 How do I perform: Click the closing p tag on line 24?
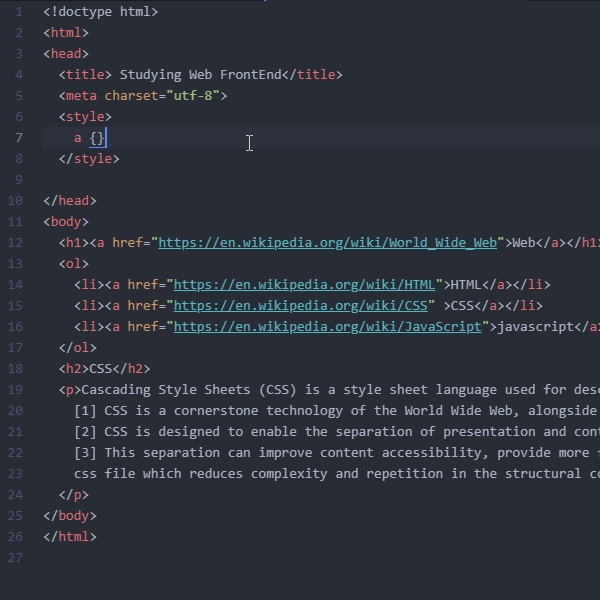click(73, 495)
